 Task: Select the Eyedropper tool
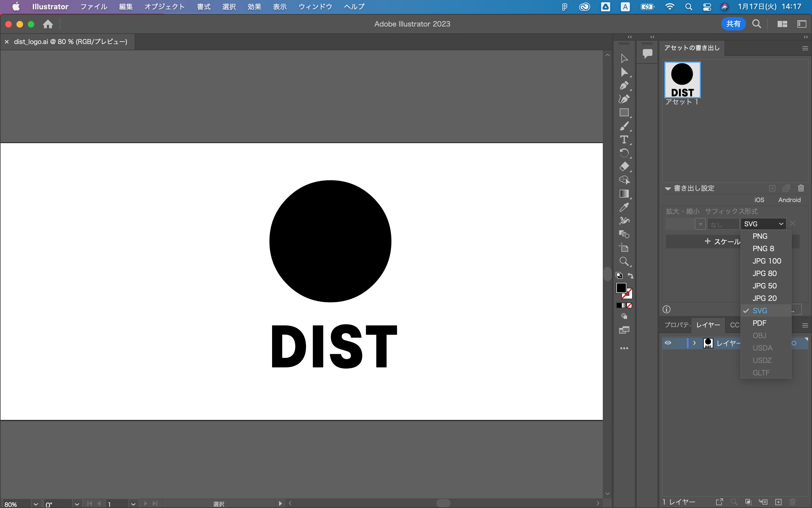[624, 207]
